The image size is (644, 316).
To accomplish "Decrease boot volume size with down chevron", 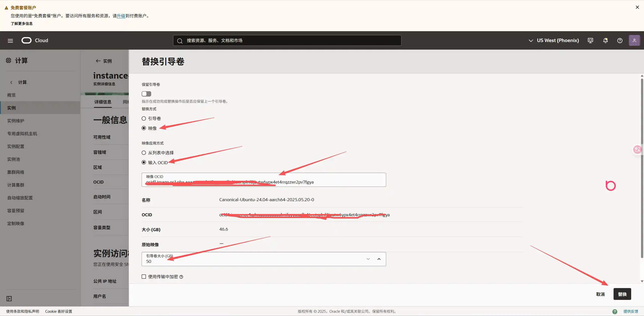I will coord(368,259).
